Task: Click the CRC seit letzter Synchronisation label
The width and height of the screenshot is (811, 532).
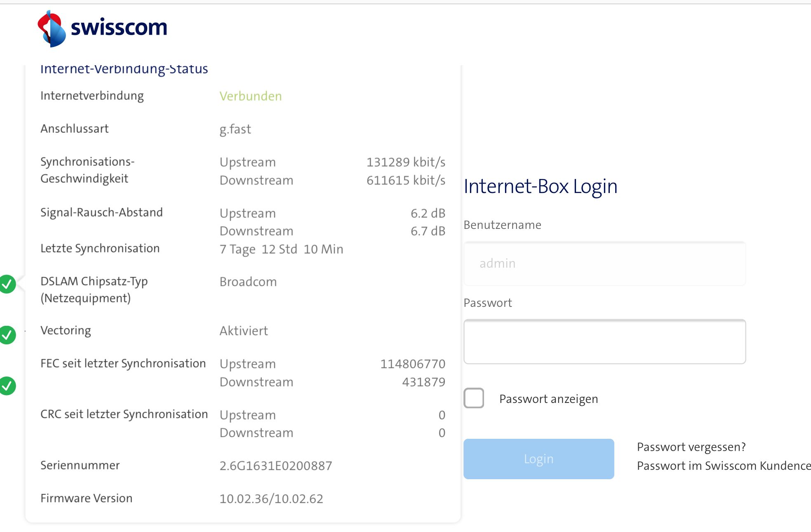Action: tap(124, 414)
